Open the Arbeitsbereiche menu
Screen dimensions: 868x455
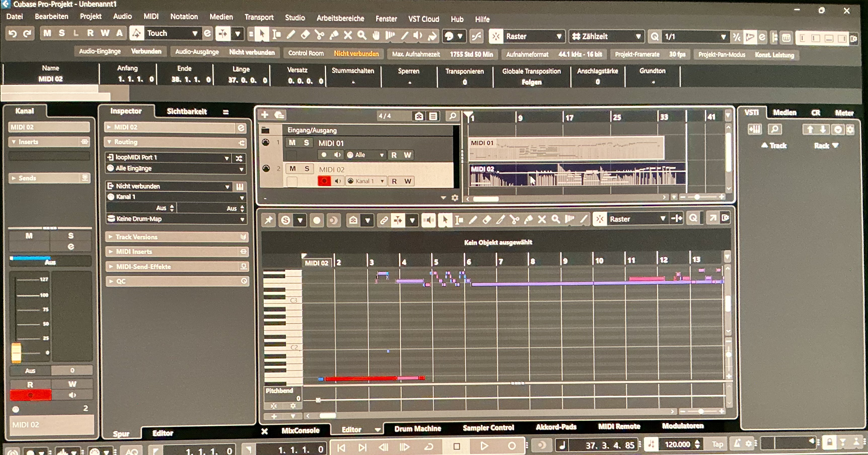[340, 18]
